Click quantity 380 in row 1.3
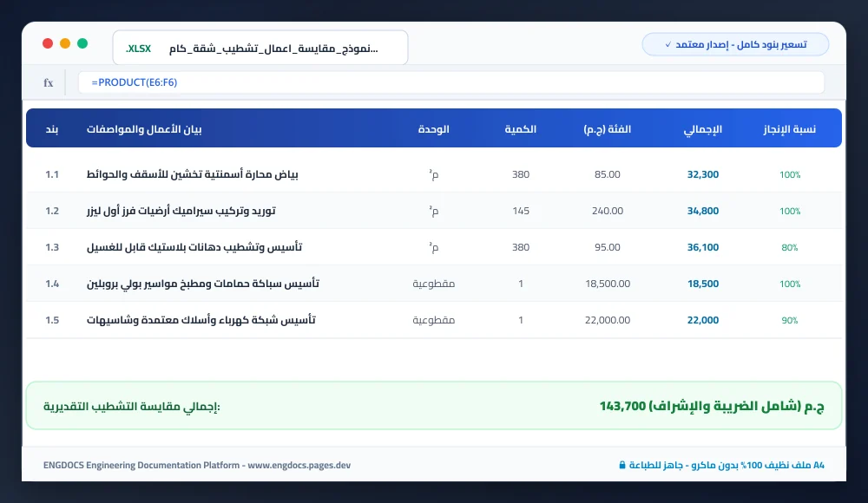This screenshot has height=503, width=868. tap(520, 247)
